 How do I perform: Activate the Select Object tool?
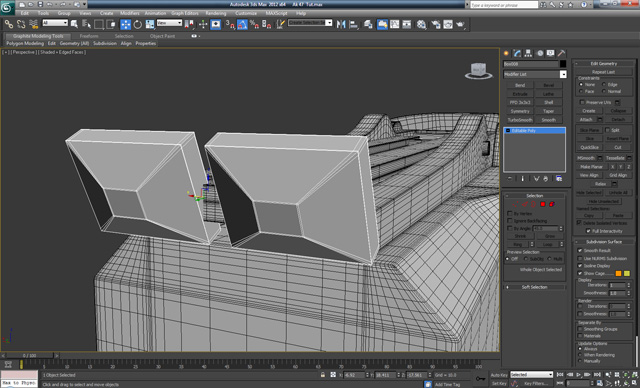(x=74, y=24)
